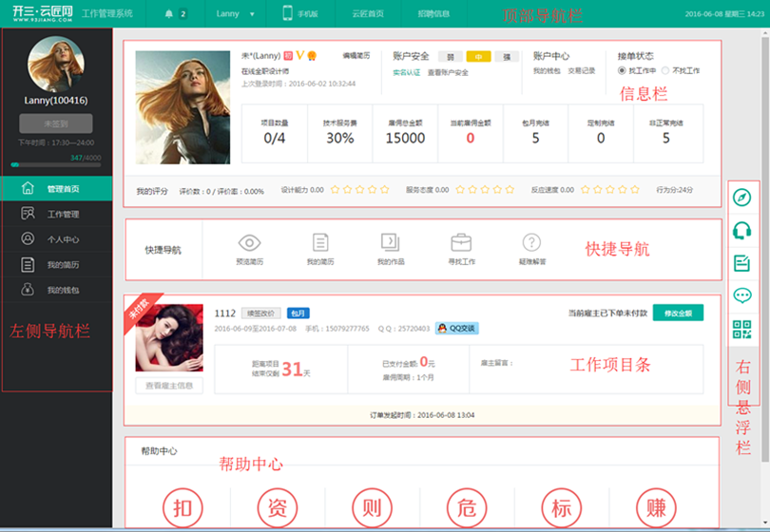Click the yellow V badge beside Lanny's name
This screenshot has height=532, width=770.
click(x=300, y=55)
